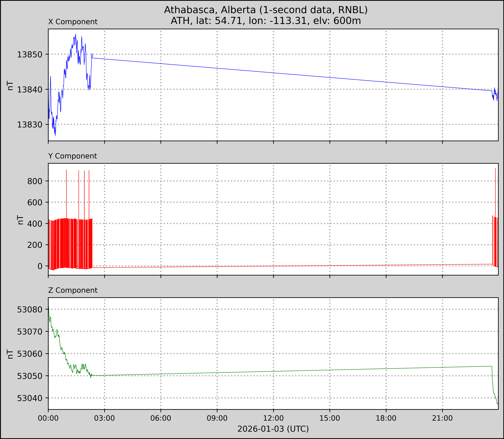The image size is (504, 439).
Task: Click the 53040 tick label in Z plot
Action: (30, 398)
